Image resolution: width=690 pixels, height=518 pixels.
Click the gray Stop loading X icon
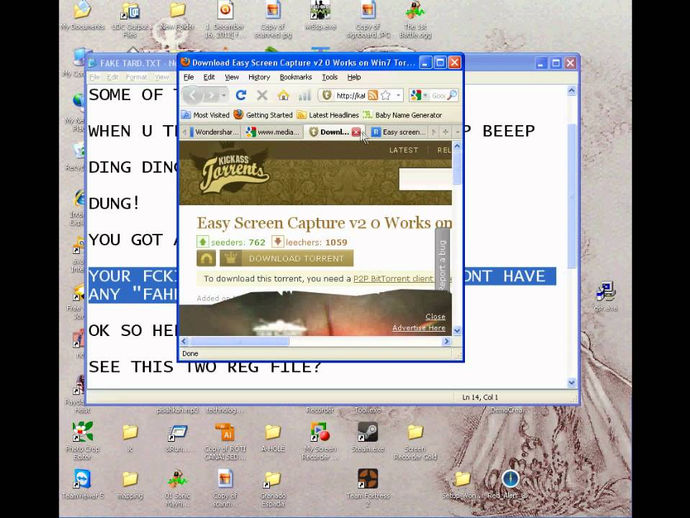tap(262, 95)
